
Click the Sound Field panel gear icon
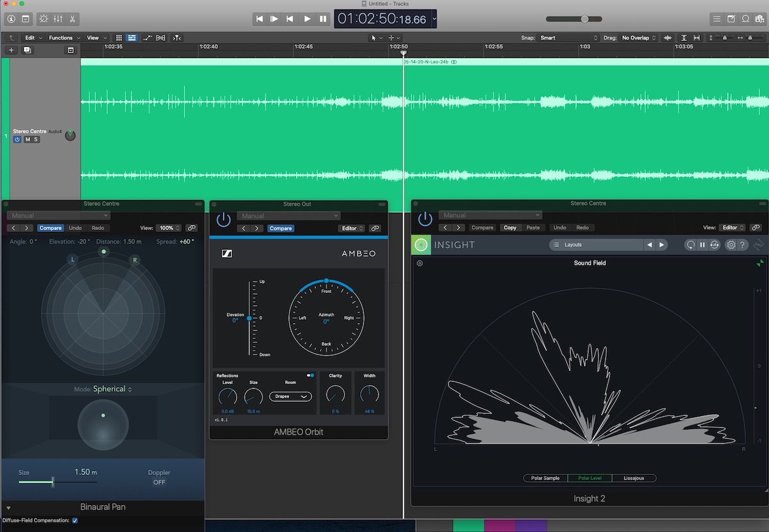420,263
